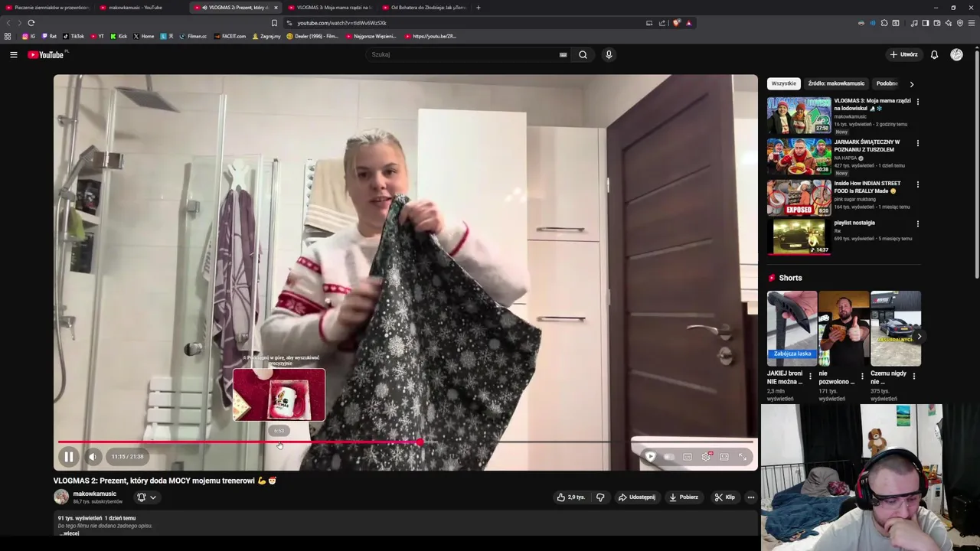This screenshot has width=980, height=551.
Task: Open Brave Wallet icon
Action: click(936, 23)
